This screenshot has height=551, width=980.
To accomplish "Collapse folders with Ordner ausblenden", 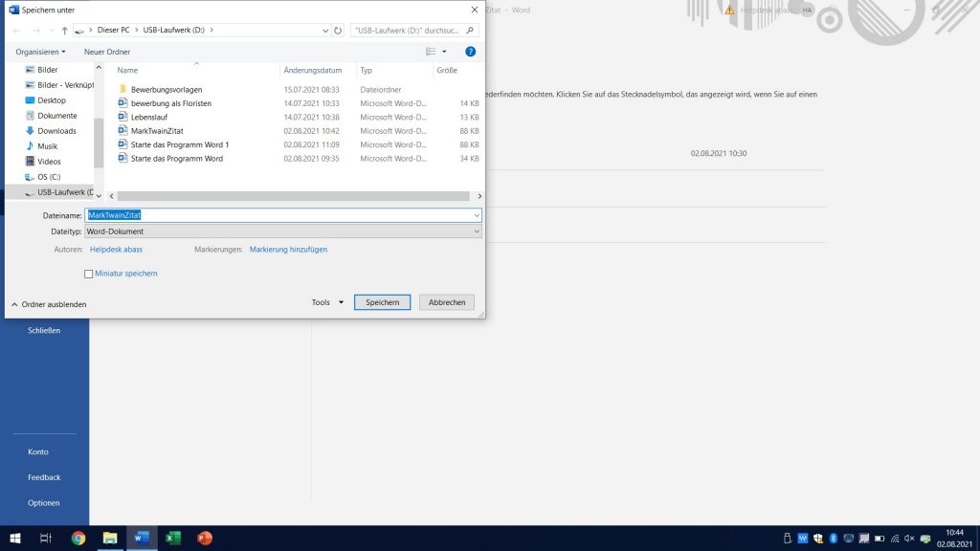I will [x=49, y=304].
